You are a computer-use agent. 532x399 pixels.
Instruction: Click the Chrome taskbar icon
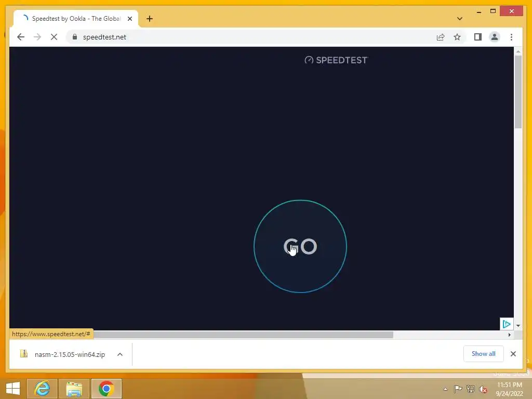tap(106, 389)
